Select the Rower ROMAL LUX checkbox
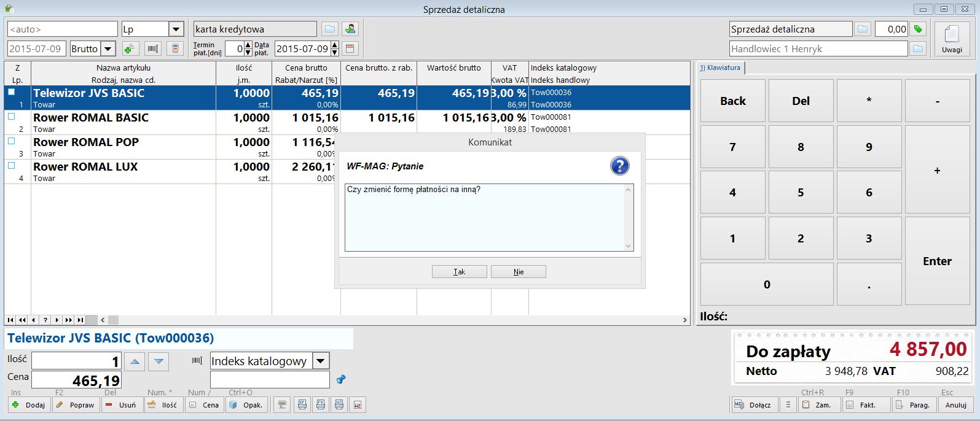The image size is (980, 421). 11,166
